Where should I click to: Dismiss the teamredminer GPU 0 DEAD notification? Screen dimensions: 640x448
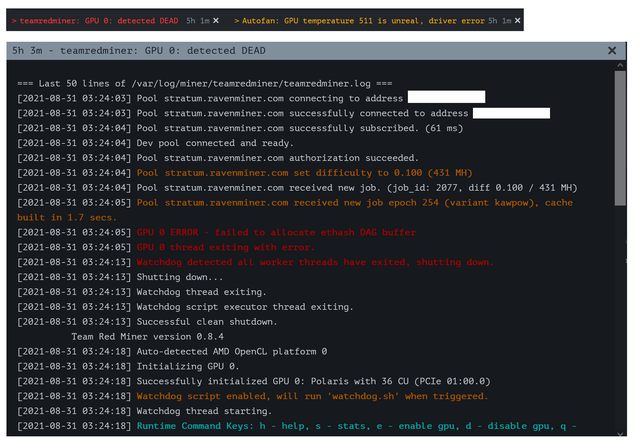tap(216, 20)
